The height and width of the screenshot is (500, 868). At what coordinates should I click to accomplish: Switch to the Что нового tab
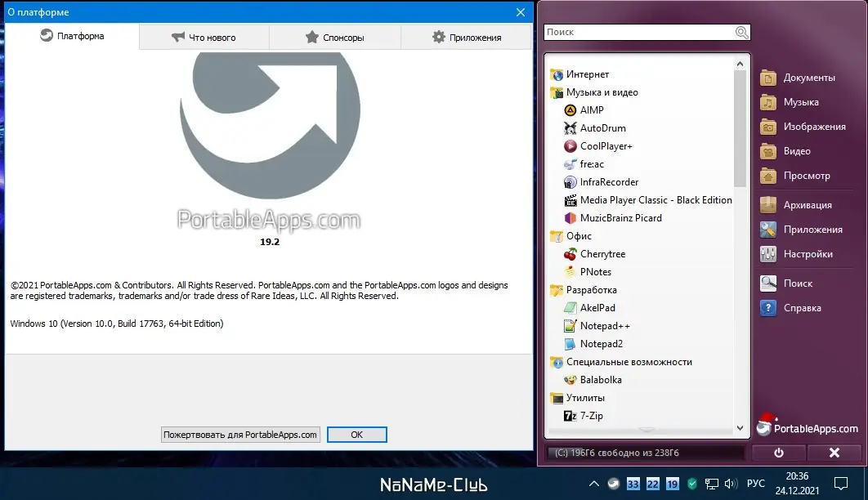[x=204, y=37]
